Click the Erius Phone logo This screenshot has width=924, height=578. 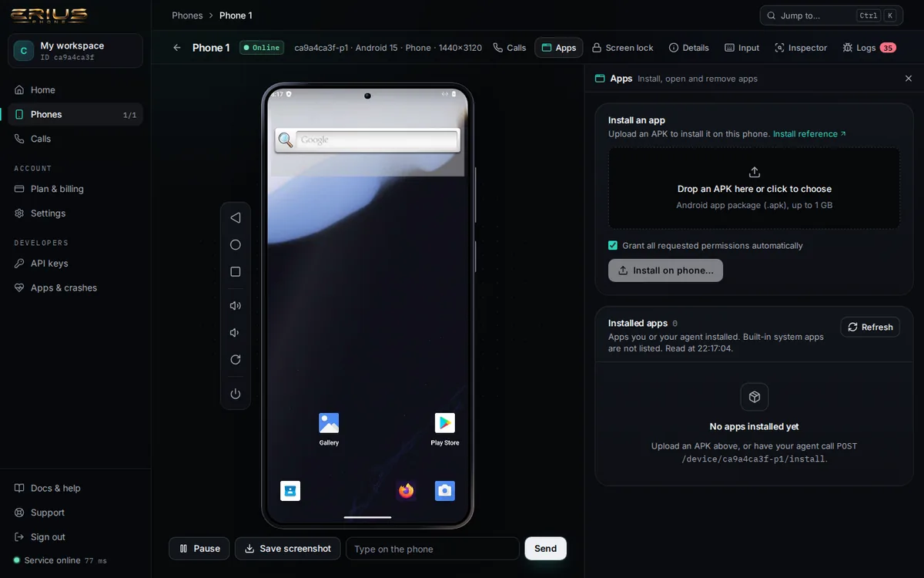(x=49, y=16)
